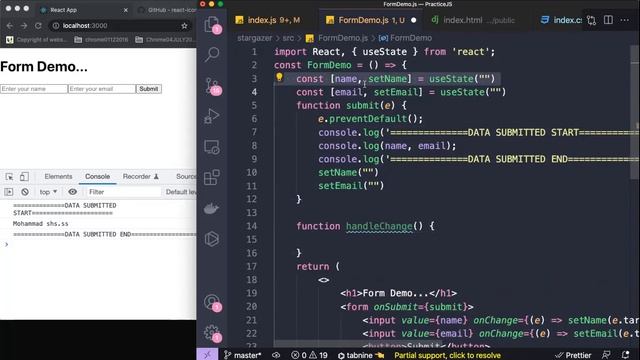Open Manage gear settings in VS Code
This screenshot has width=640, height=360.
[212, 333]
